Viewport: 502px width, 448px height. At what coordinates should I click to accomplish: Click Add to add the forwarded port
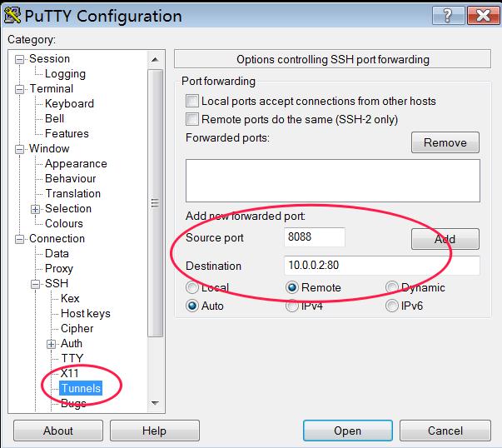[x=445, y=239]
